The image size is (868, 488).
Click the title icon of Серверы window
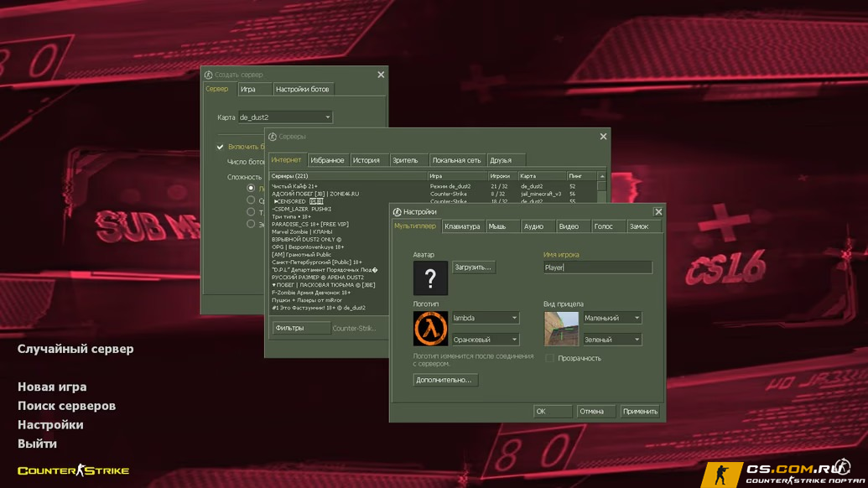273,137
